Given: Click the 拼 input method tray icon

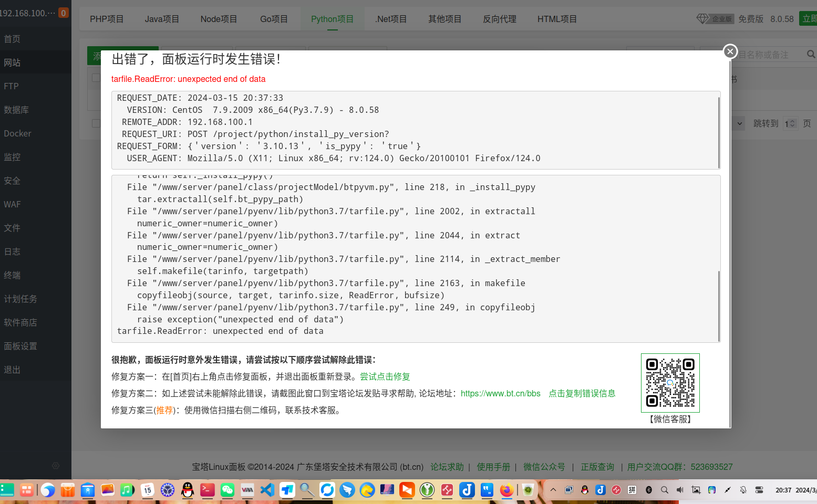Looking at the screenshot, I should click(x=632, y=490).
